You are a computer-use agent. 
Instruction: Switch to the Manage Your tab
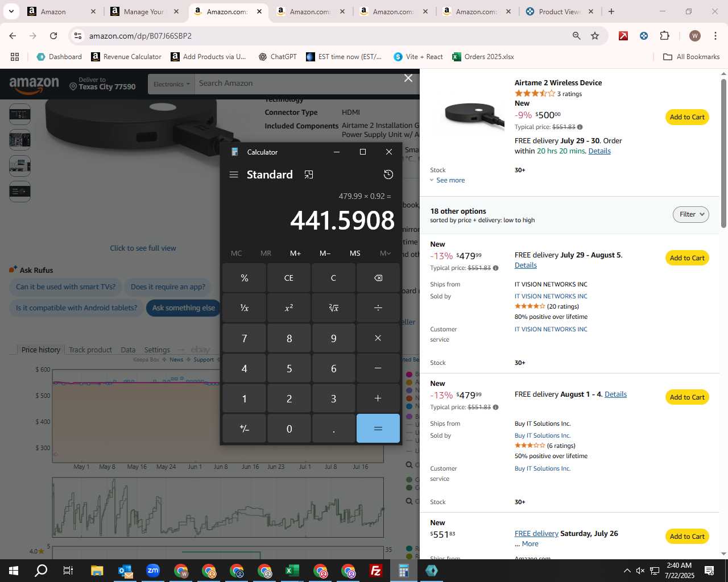click(x=144, y=11)
